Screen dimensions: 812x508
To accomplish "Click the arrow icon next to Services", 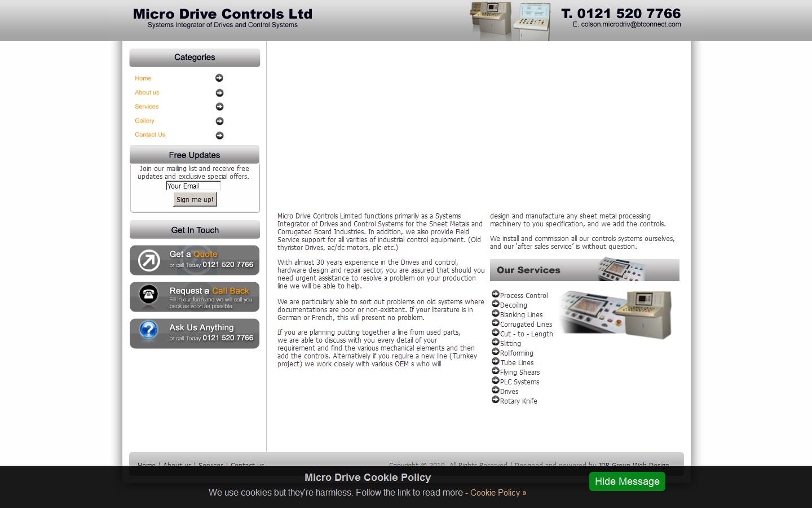I will tap(219, 107).
